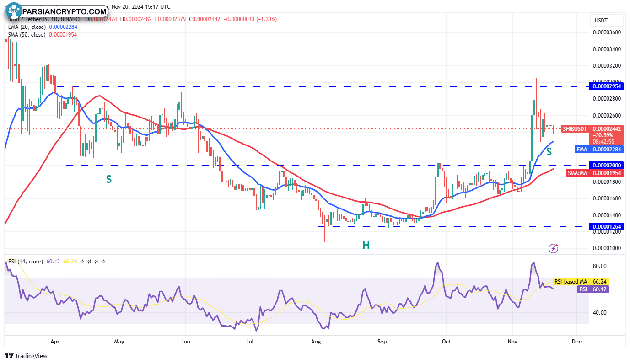Select the EMA (20, close) legend
630x364 pixels.
coord(26,27)
